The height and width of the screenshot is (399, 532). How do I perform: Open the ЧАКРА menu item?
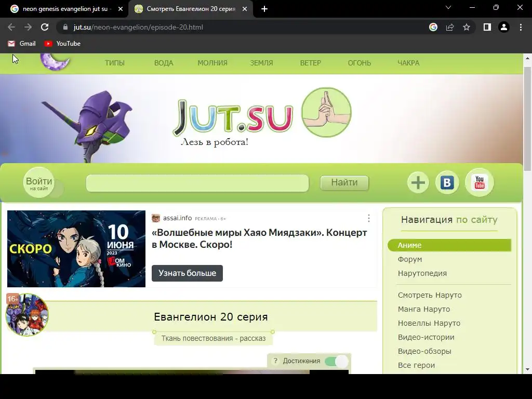pyautogui.click(x=408, y=63)
